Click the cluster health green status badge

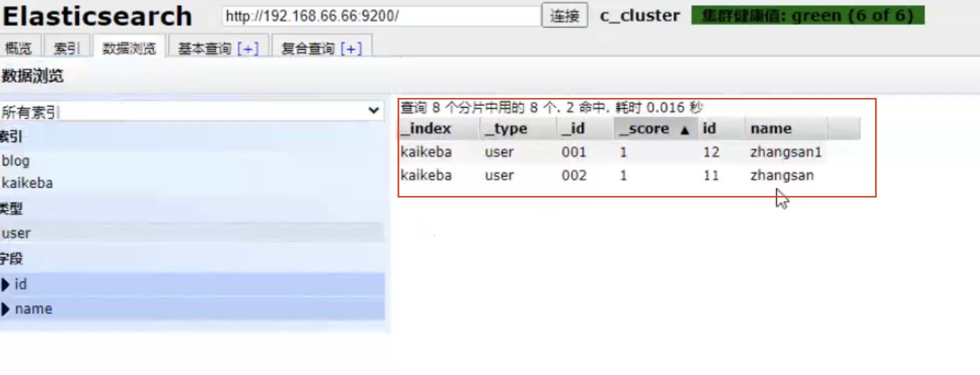[x=808, y=15]
